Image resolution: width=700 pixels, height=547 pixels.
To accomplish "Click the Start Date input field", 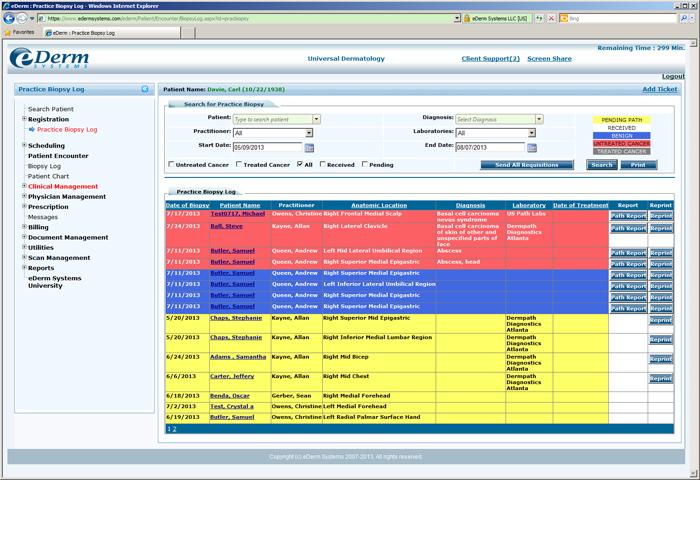I will (268, 147).
